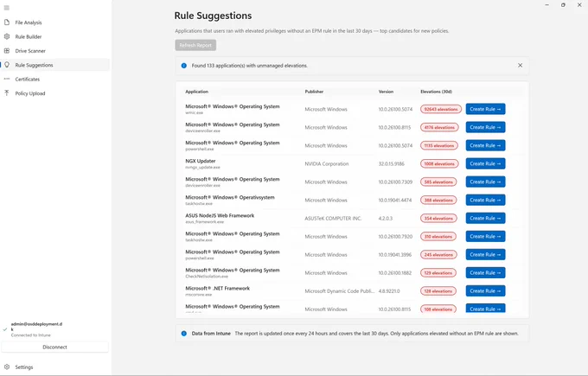588x376 pixels.
Task: Create Rule for the wmic.exe row
Action: coord(485,109)
